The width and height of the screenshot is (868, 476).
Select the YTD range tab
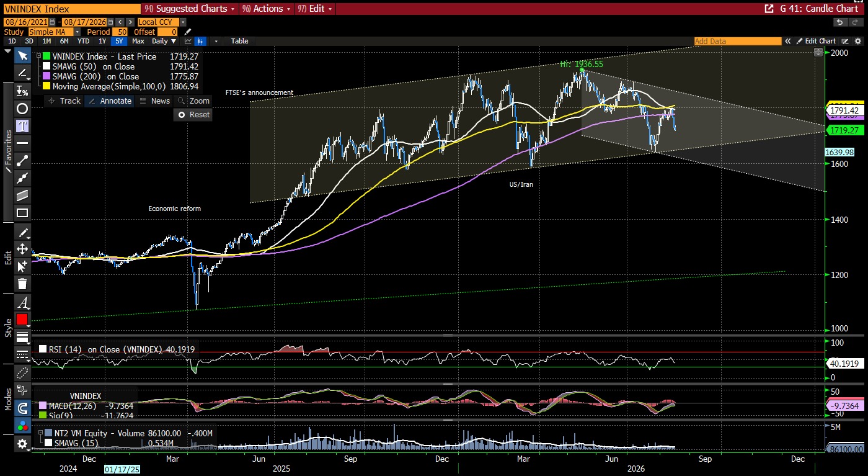point(83,41)
